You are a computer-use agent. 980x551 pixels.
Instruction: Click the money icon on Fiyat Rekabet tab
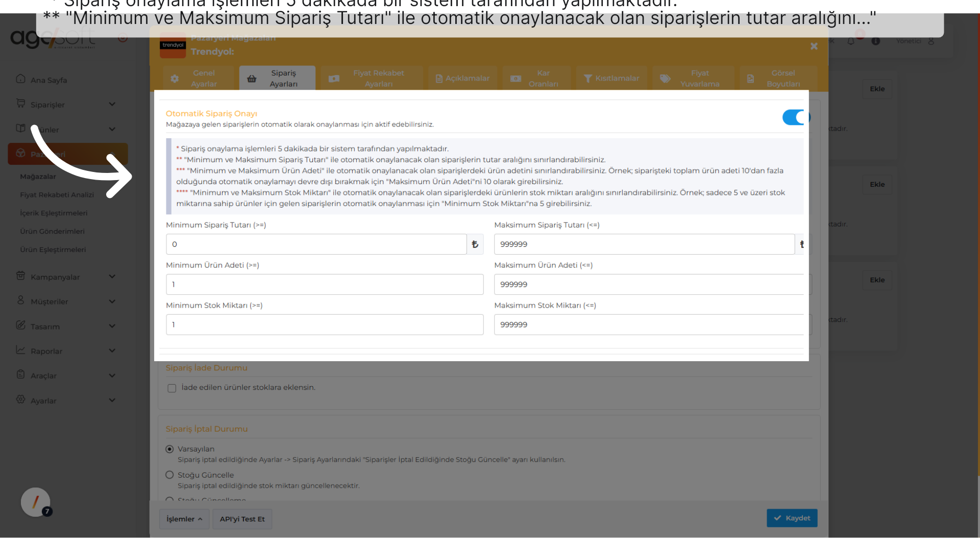coord(334,79)
